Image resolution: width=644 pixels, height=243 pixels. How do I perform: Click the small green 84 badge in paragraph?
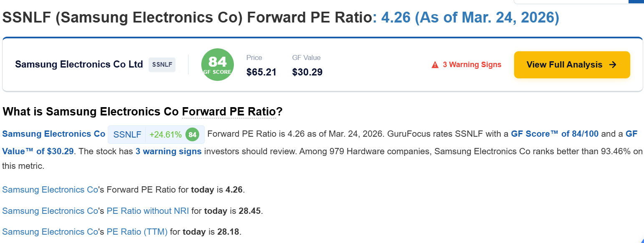coord(192,135)
